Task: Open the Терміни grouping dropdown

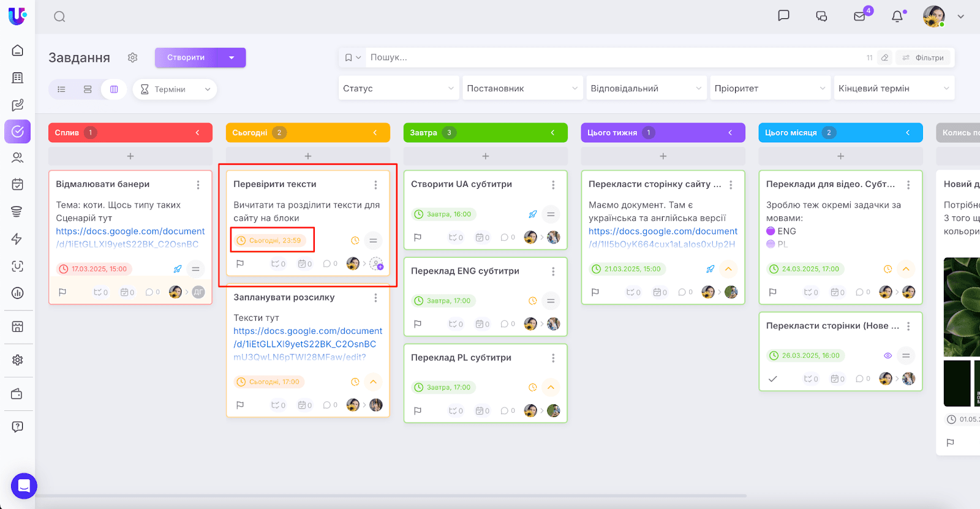Action: (x=175, y=89)
